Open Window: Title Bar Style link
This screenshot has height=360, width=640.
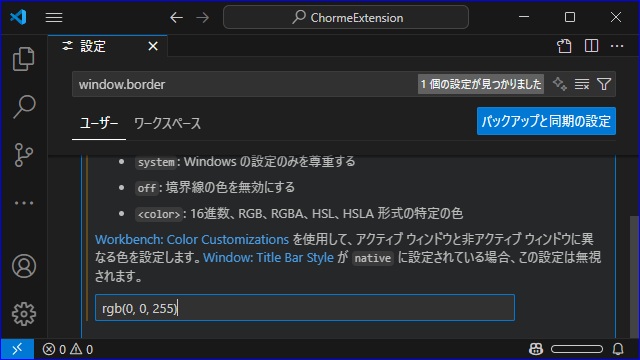(x=268, y=258)
